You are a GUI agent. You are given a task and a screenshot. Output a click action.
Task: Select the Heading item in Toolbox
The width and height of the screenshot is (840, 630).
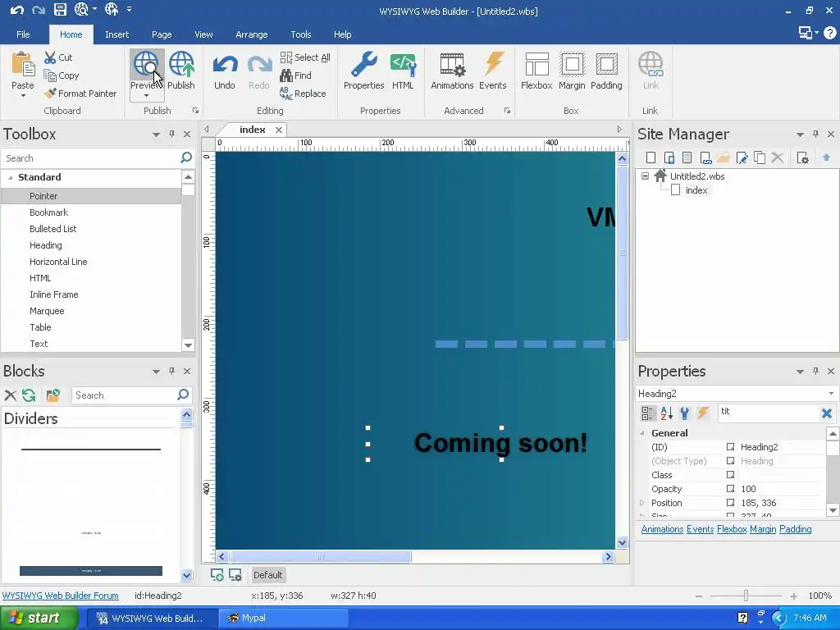coord(46,245)
